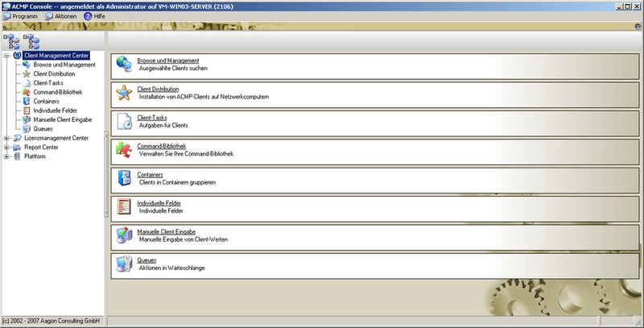644x328 pixels.
Task: Open the Hilfe menu
Action: click(94, 16)
